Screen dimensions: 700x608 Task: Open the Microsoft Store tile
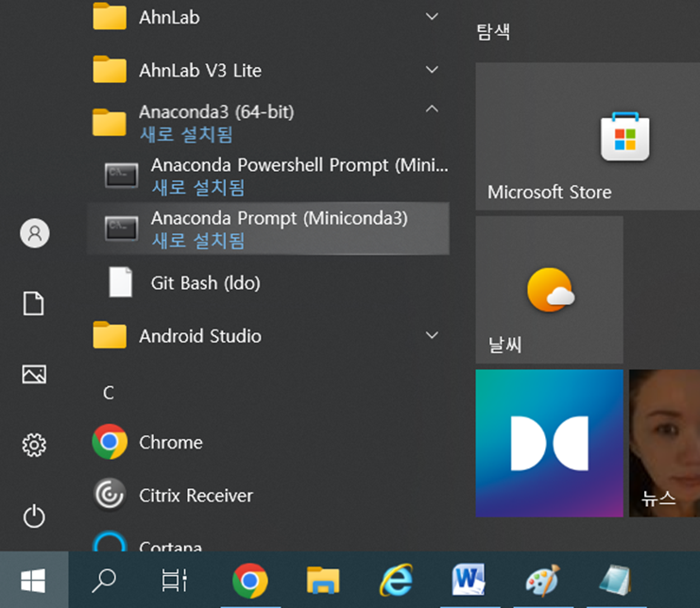[x=588, y=136]
